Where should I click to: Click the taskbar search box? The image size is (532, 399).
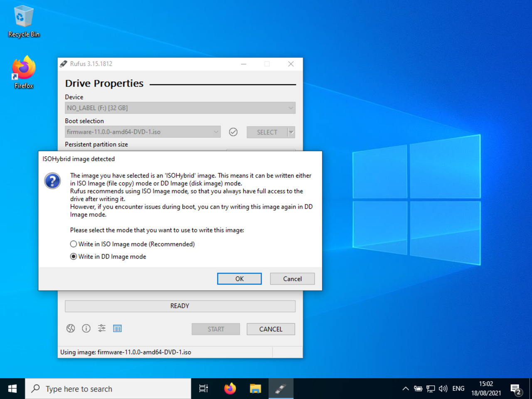[108, 389]
